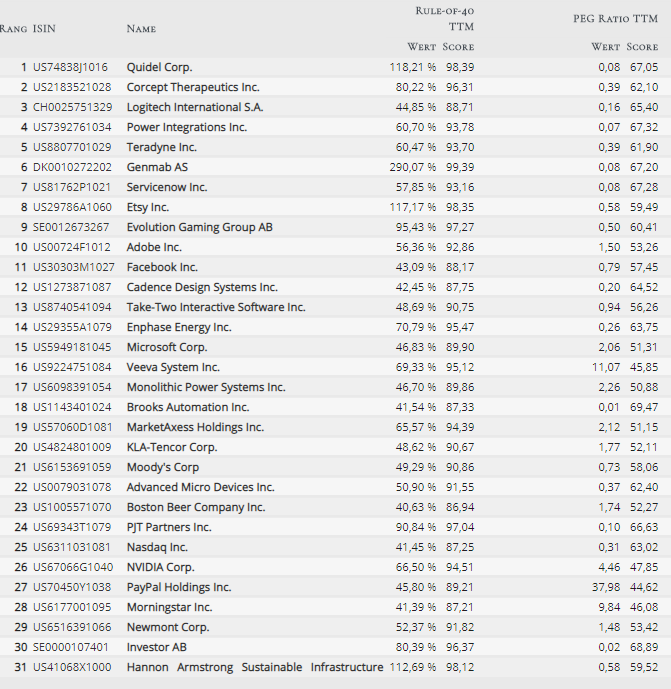Click PEG ratio value 4,46
Screen dimensions: 671x689
coord(609,567)
